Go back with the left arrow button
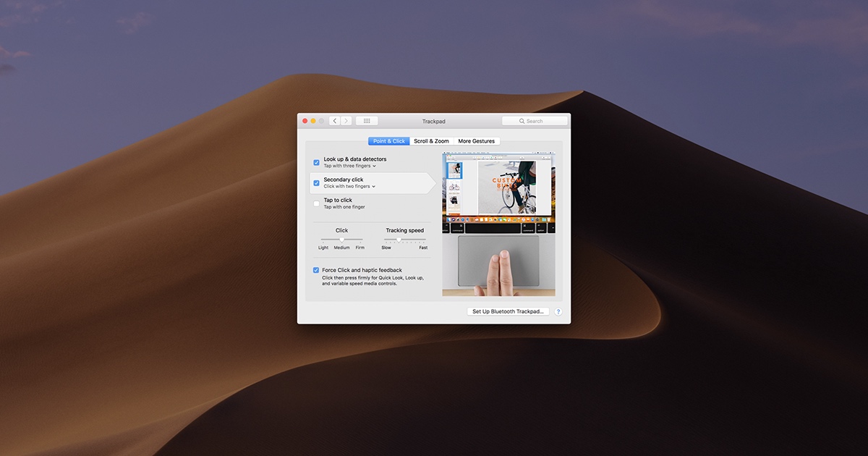Viewport: 868px width, 456px height. point(334,121)
